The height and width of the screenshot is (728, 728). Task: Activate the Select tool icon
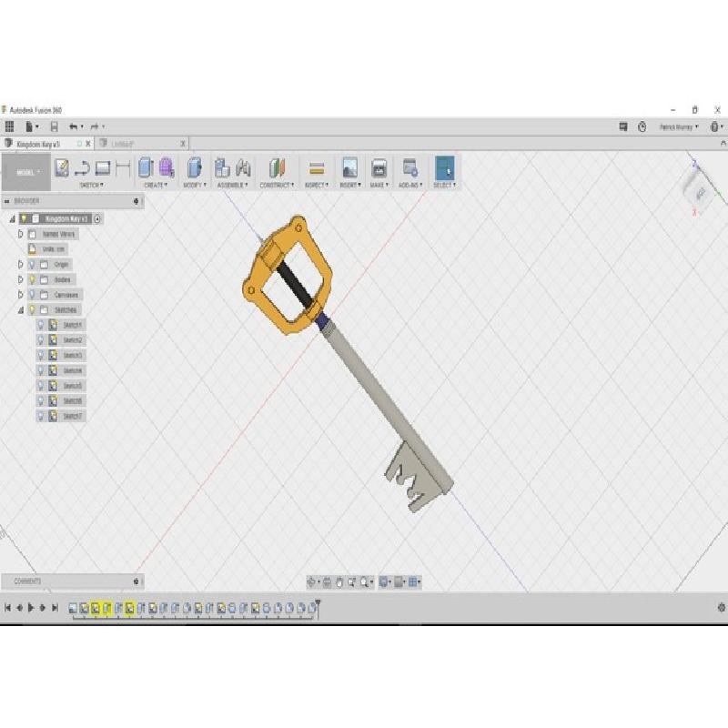[444, 167]
